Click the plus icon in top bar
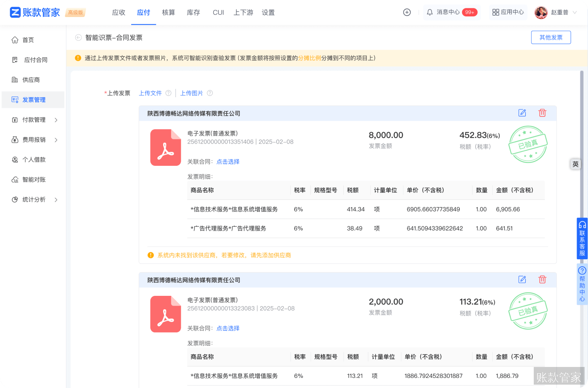The image size is (588, 388). click(407, 12)
